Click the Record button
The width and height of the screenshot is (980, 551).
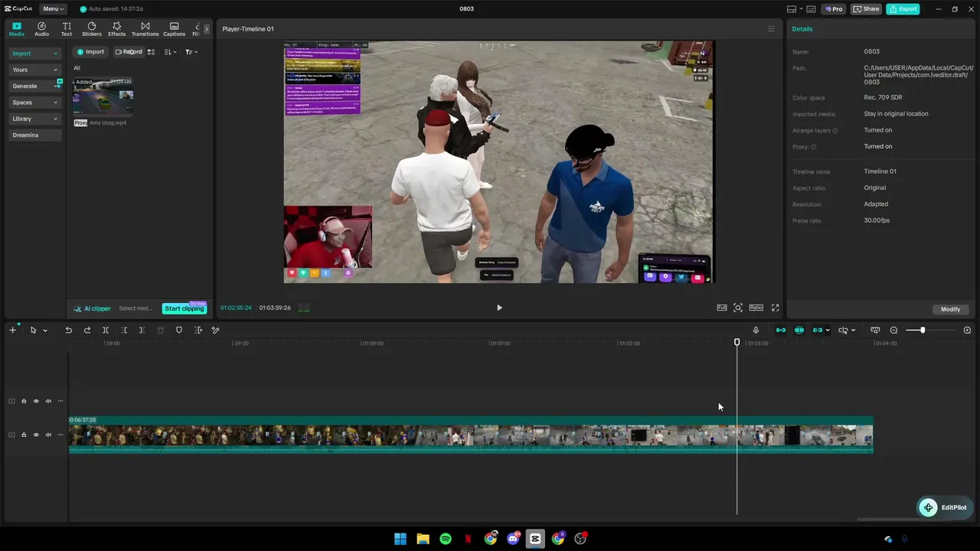click(x=129, y=52)
